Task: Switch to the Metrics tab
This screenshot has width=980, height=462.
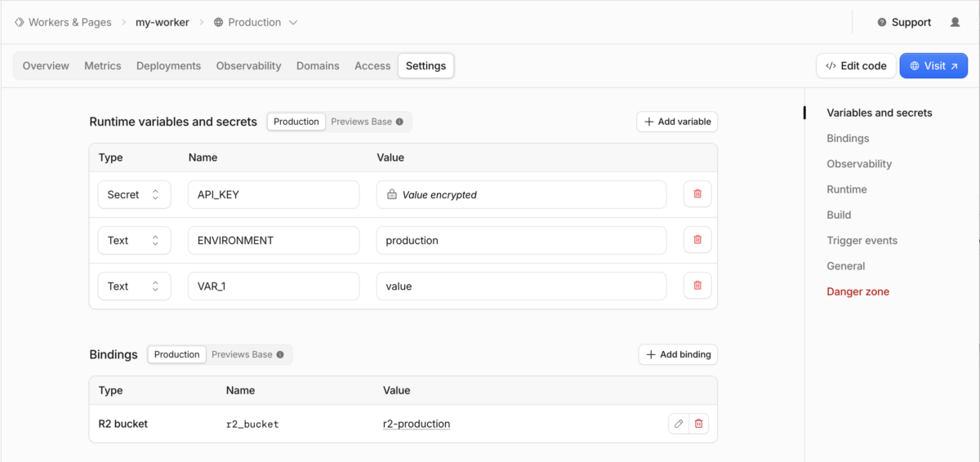Action: (103, 66)
